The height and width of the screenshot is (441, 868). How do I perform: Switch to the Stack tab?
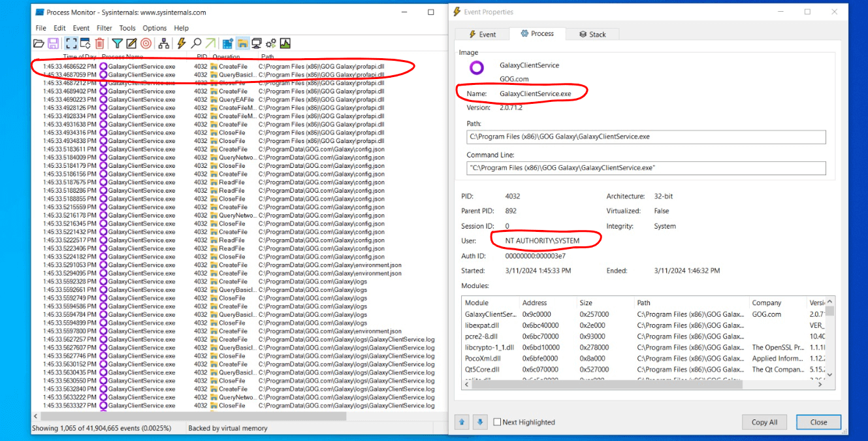tap(592, 35)
